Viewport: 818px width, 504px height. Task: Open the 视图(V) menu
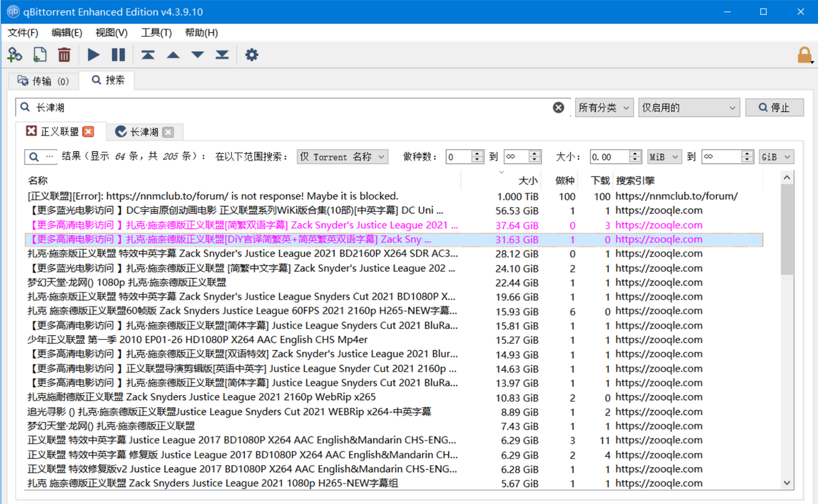(x=111, y=33)
